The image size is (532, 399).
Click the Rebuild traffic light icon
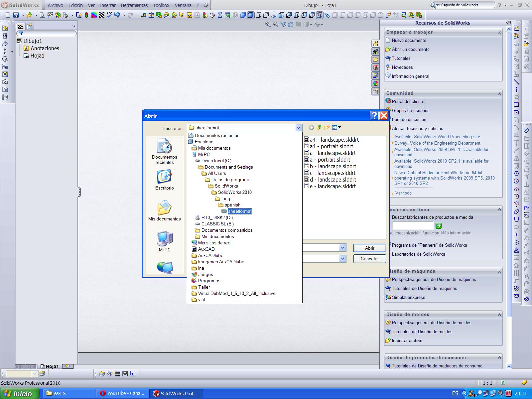[86, 15]
